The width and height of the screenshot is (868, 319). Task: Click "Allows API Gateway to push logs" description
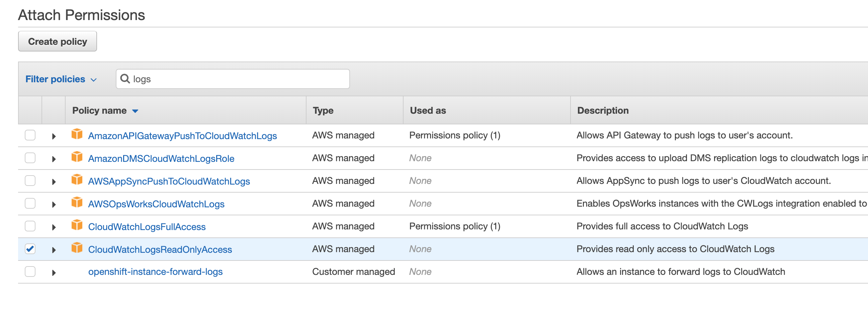[684, 135]
